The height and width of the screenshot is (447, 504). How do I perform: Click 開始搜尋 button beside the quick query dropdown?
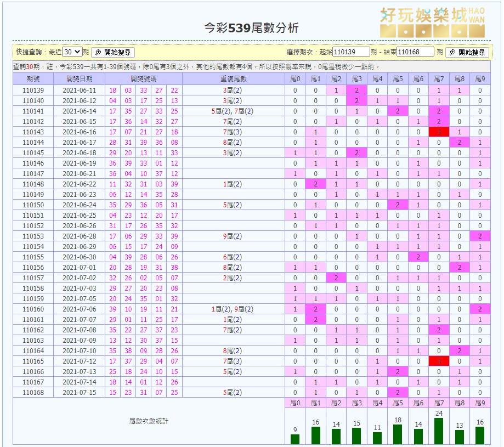(x=112, y=52)
